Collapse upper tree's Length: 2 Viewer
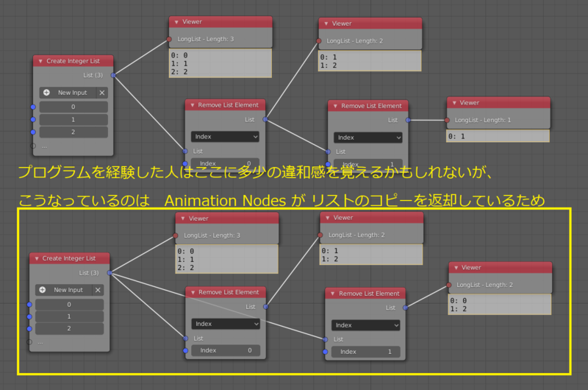This screenshot has height=390, width=588. click(326, 24)
